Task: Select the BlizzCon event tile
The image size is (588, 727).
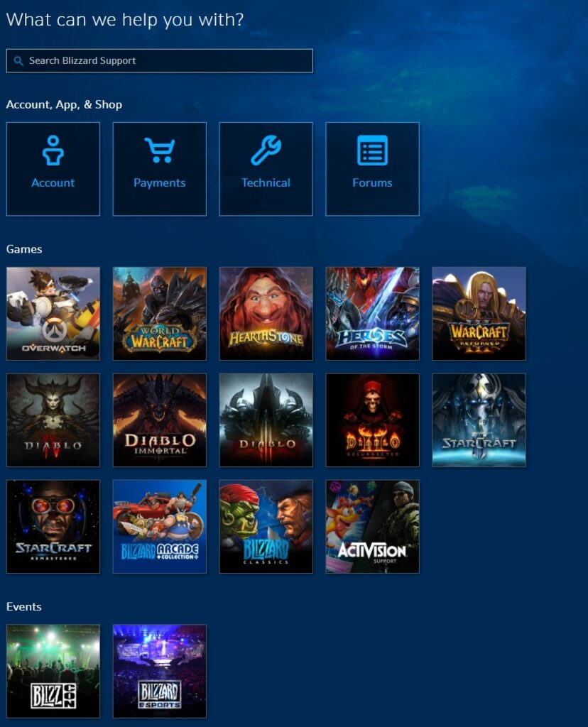Action: coord(53,671)
